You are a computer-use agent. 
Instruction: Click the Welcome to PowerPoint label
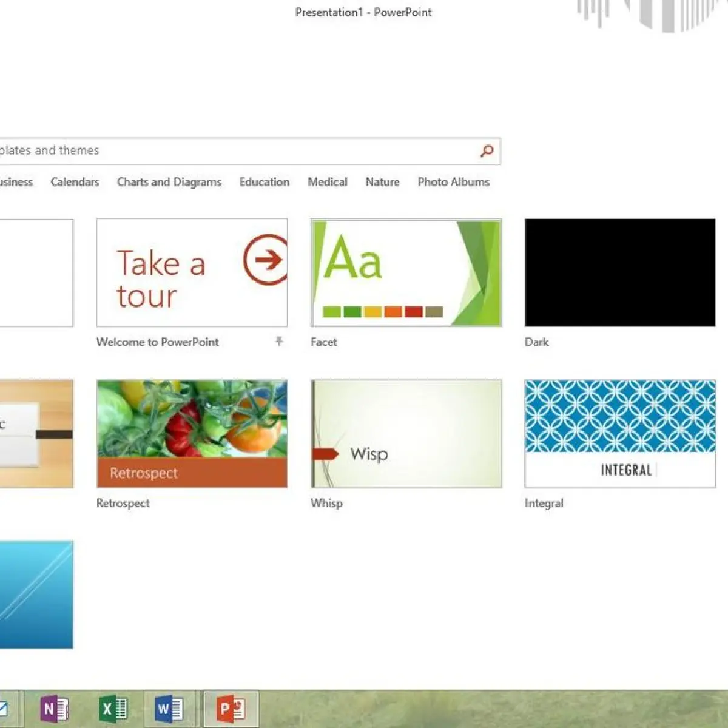click(x=157, y=342)
